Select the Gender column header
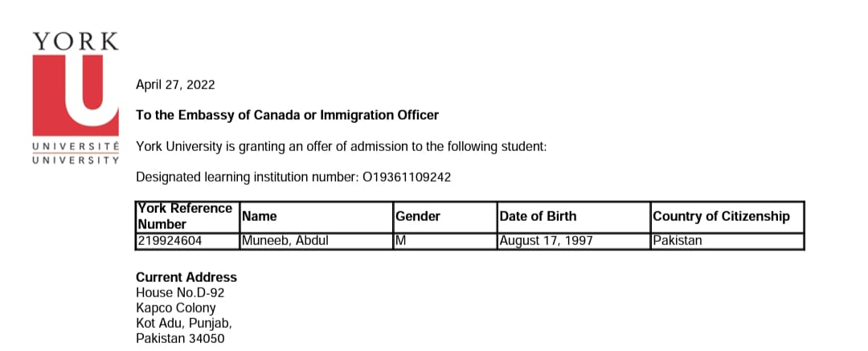This screenshot has height=351, width=868. (418, 216)
